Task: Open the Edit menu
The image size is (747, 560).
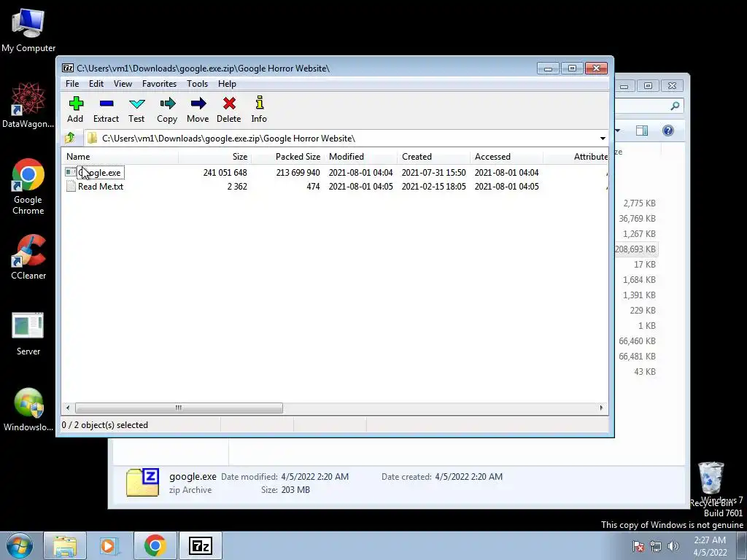Action: click(96, 84)
